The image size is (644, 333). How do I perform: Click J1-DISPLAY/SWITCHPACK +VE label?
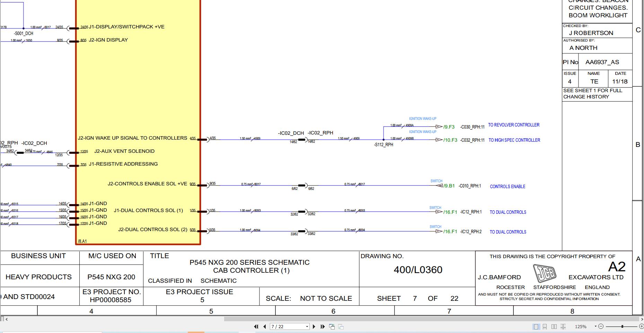(x=126, y=27)
